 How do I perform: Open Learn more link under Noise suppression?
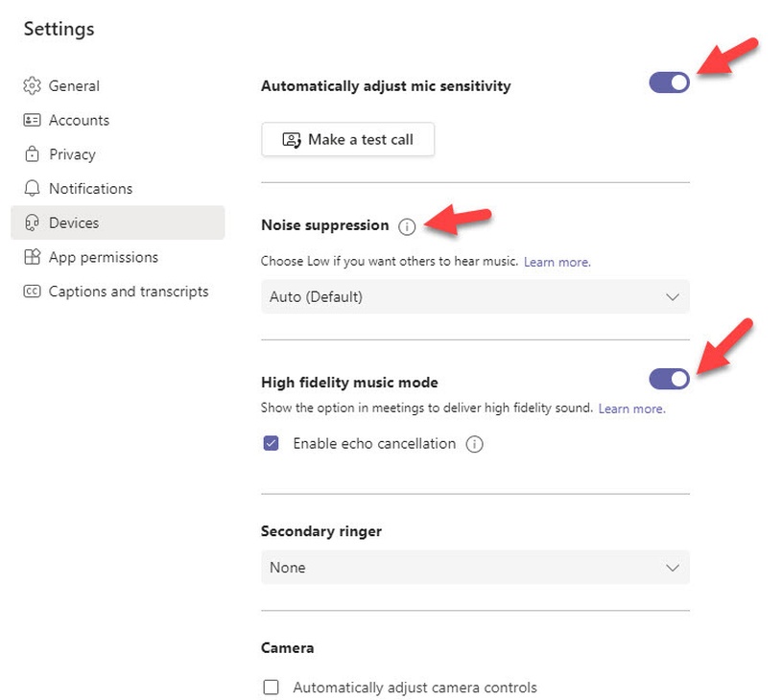click(x=557, y=262)
